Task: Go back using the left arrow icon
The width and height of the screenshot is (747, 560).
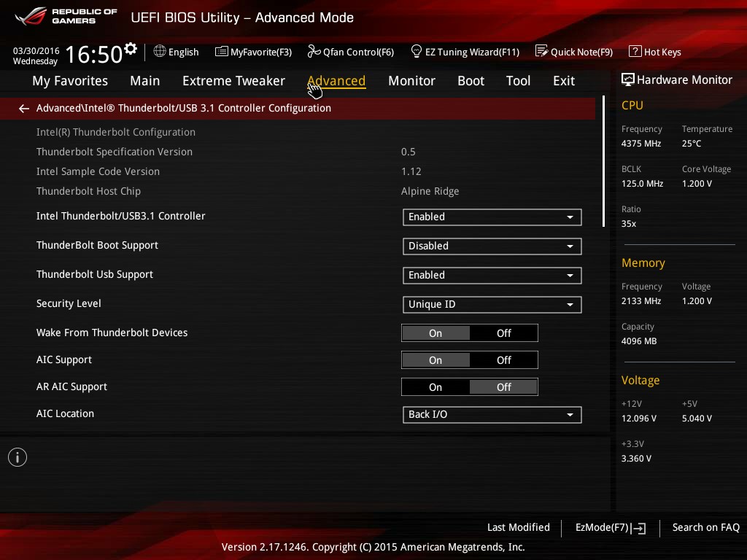Action: (x=24, y=109)
